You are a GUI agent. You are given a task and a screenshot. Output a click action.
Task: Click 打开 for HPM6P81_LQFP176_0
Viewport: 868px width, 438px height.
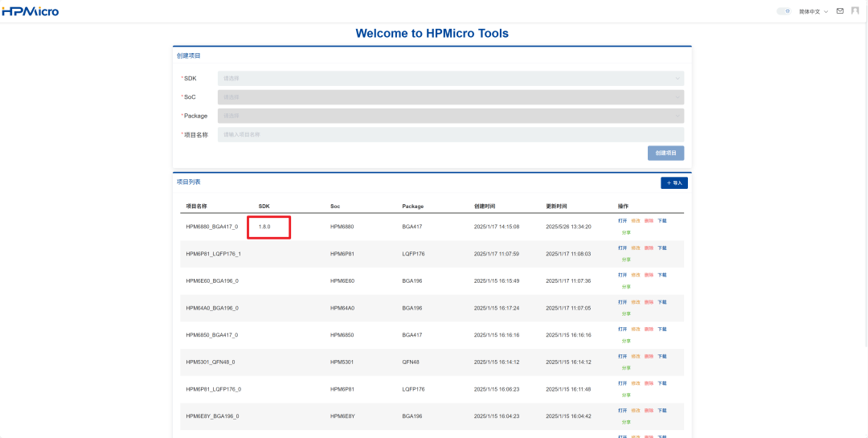[623, 383]
